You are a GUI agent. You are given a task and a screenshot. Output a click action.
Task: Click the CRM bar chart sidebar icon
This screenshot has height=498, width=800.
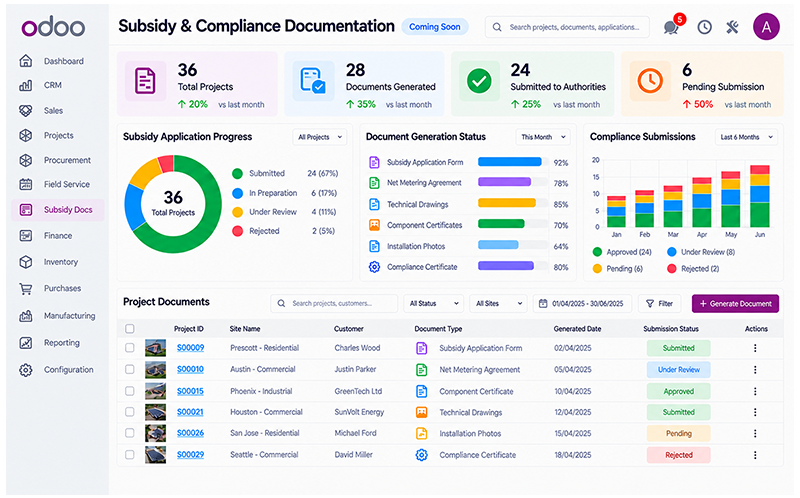coord(26,85)
